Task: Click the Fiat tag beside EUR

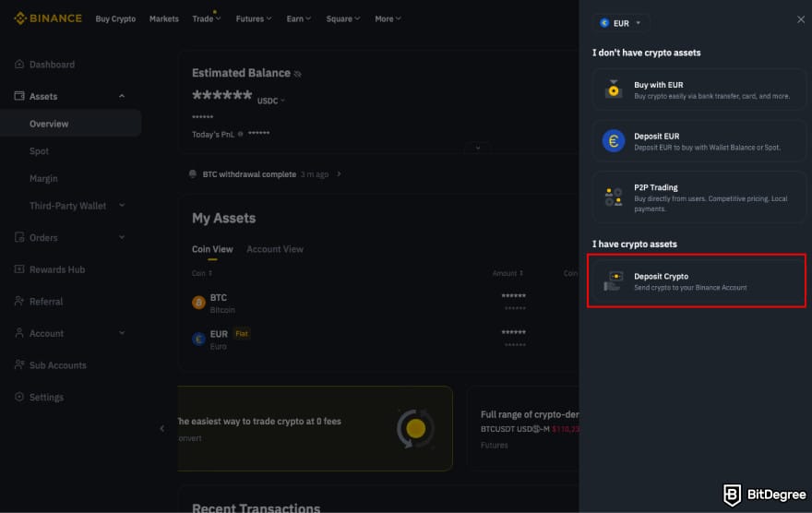Action: [x=242, y=333]
